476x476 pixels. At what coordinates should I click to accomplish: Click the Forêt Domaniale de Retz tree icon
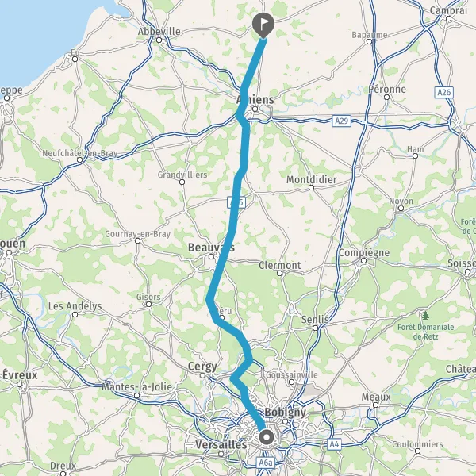(425, 316)
